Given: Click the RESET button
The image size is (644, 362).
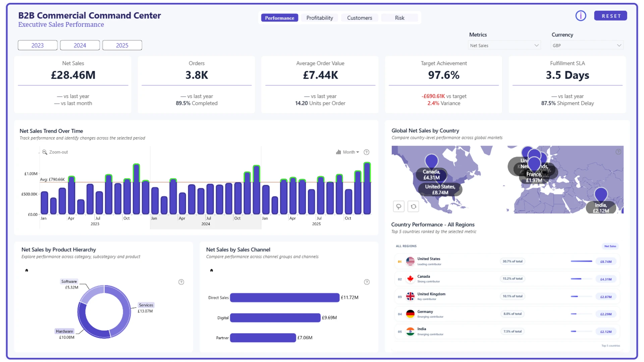Looking at the screenshot, I should click(x=610, y=16).
